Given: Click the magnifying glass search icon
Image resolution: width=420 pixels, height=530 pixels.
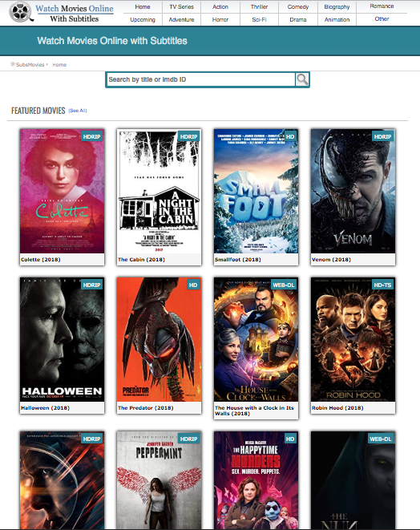Looking at the screenshot, I should point(302,79).
